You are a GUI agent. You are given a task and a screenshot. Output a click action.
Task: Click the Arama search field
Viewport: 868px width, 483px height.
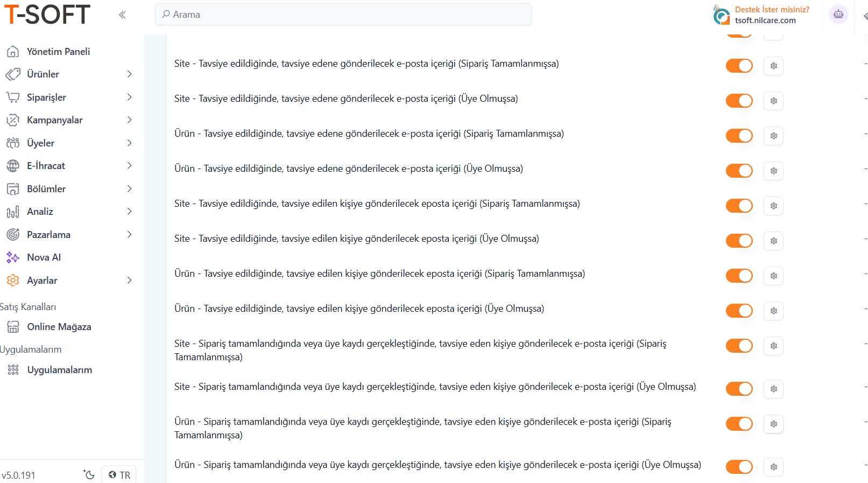click(x=343, y=15)
